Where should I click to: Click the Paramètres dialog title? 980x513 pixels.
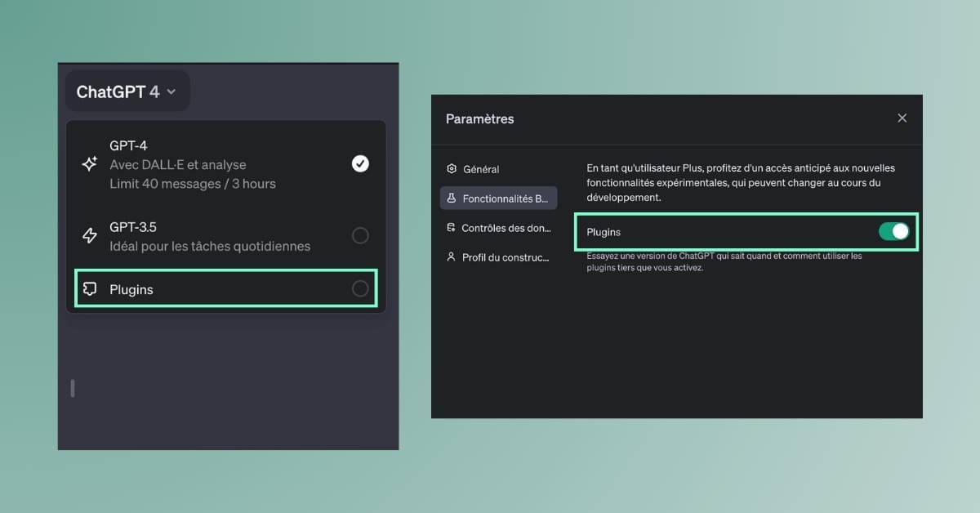coord(480,119)
